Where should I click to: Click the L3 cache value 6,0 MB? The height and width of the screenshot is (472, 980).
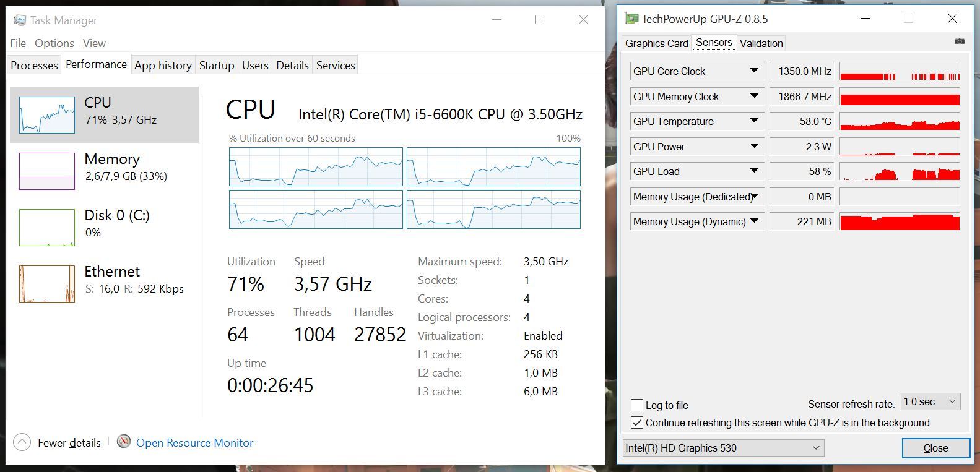pyautogui.click(x=540, y=392)
